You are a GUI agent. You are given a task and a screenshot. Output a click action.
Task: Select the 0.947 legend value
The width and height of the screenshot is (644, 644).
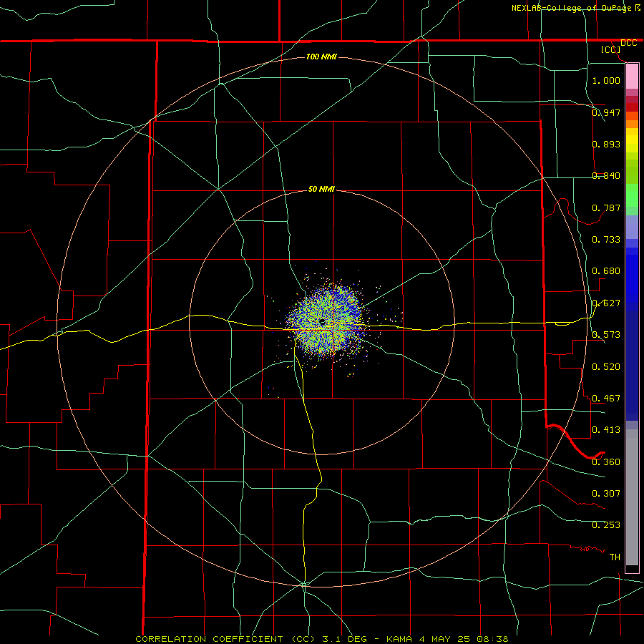pos(606,112)
